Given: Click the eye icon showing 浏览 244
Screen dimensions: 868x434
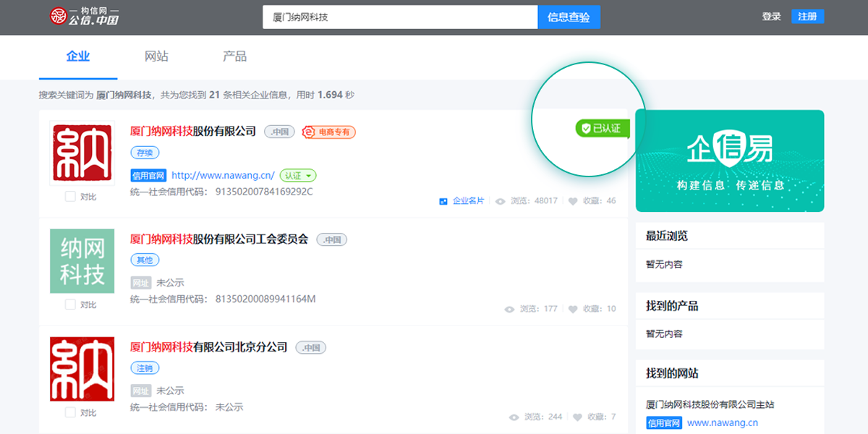Looking at the screenshot, I should pyautogui.click(x=514, y=417).
